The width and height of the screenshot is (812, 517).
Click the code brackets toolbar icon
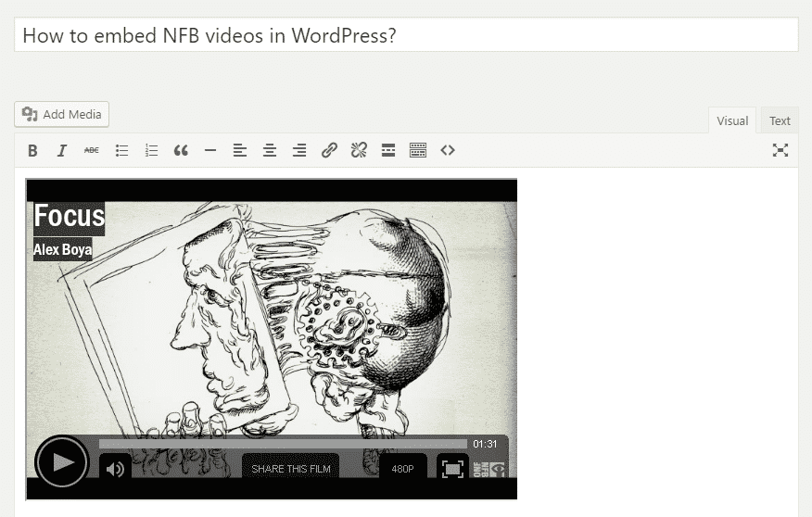pos(448,151)
